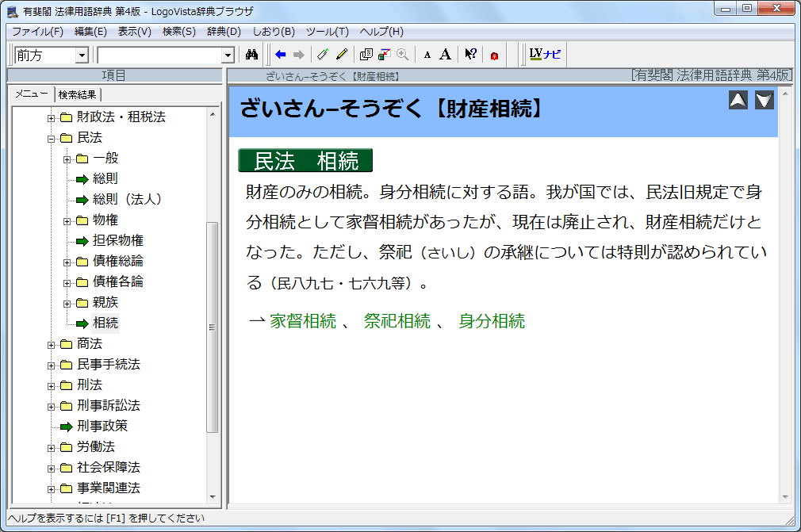Jump to previous entry with up triangle
801x532 pixels.
tap(738, 100)
